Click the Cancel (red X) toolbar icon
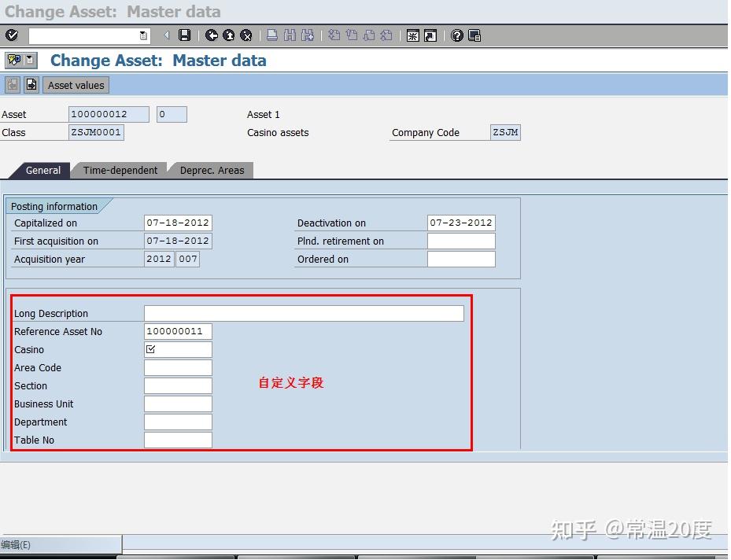The width and height of the screenshot is (731, 560). click(x=246, y=35)
